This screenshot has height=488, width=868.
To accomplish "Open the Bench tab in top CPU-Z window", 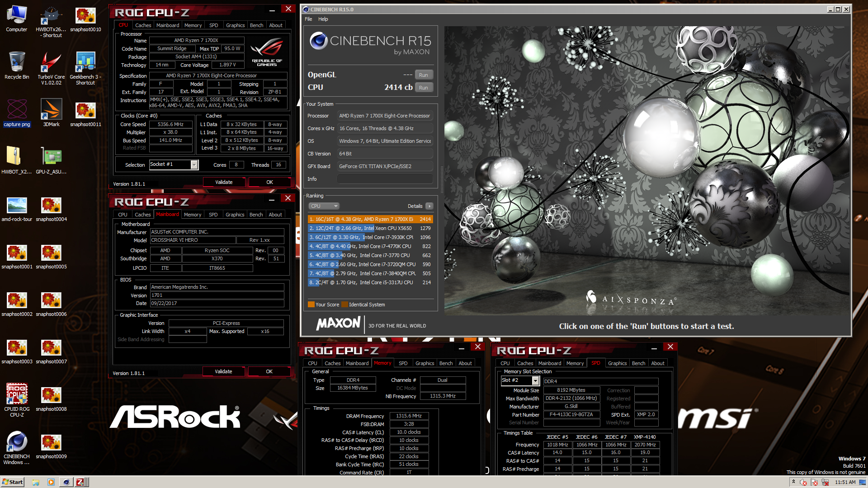I will point(256,25).
